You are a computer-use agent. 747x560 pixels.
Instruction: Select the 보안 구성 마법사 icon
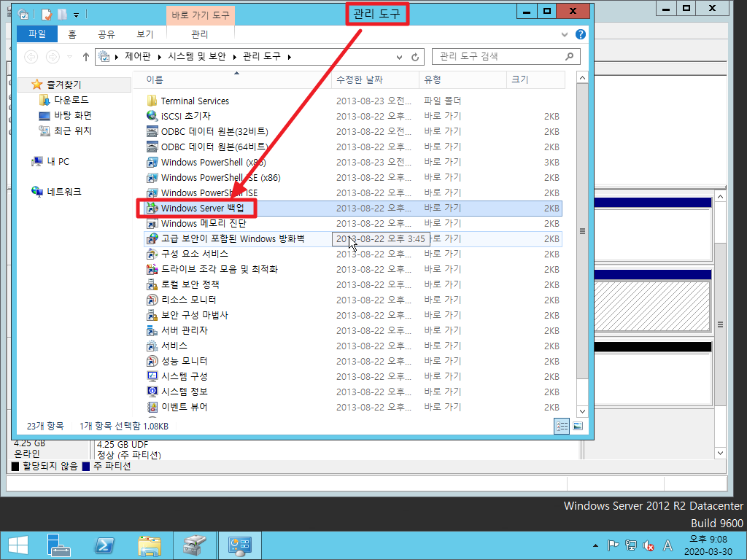[x=152, y=315]
